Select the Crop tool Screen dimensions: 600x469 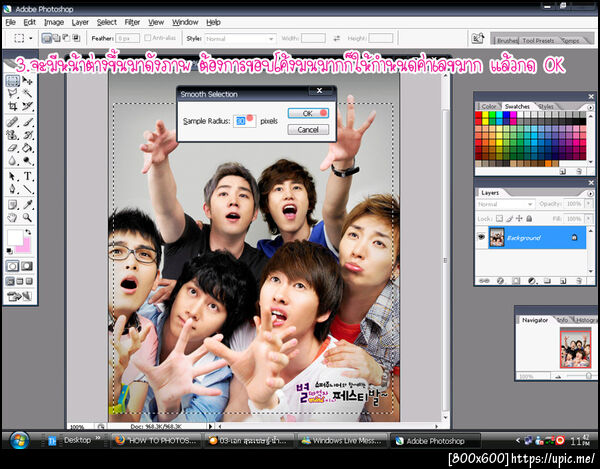tap(13, 106)
